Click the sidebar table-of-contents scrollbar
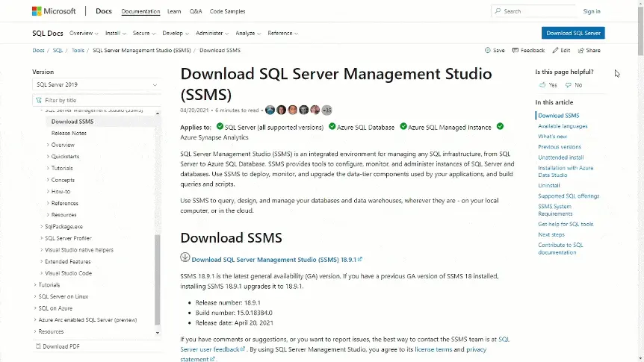 pyautogui.click(x=157, y=276)
